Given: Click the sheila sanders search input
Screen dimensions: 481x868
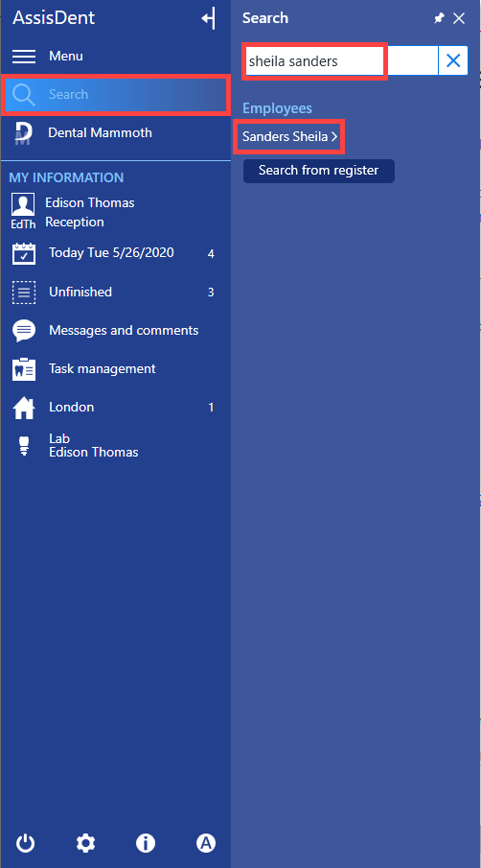Looking at the screenshot, I should (x=342, y=60).
